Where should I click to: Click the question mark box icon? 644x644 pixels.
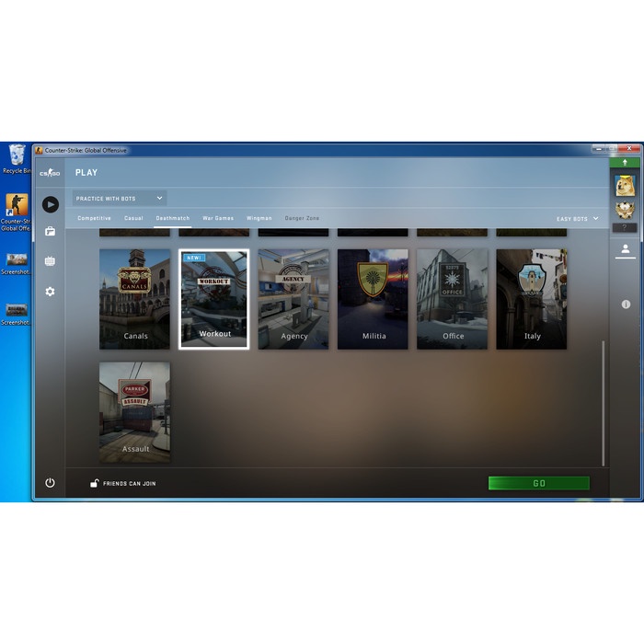[625, 227]
